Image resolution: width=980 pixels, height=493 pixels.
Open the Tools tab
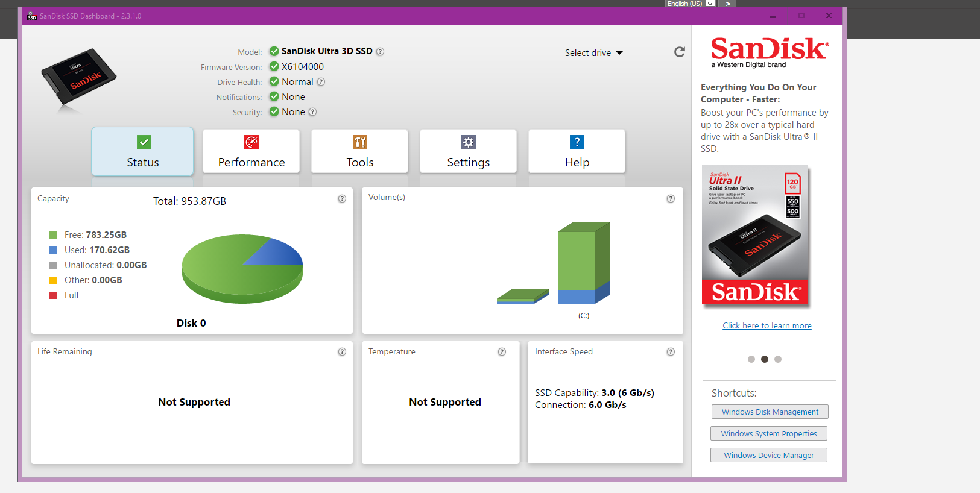[x=360, y=151]
